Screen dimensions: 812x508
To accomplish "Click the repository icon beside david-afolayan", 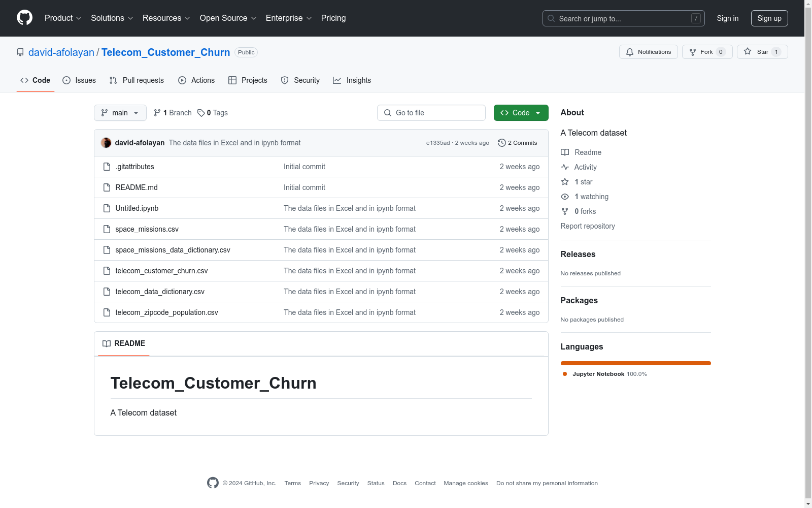I will 20,52.
